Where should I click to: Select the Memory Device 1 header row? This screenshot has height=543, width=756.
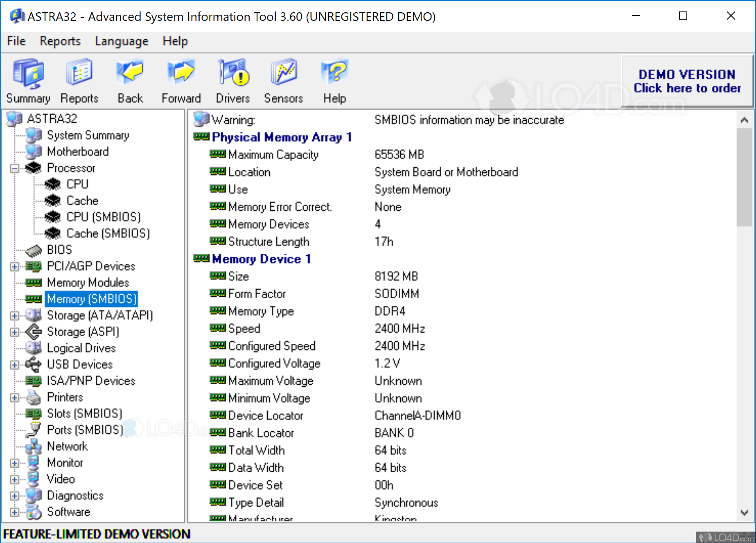pos(261,259)
